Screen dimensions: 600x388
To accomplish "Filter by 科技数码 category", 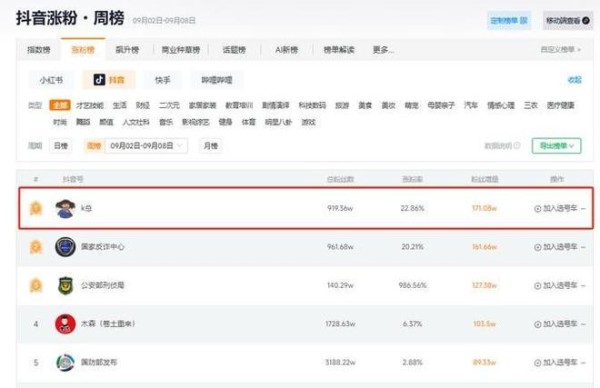I will pos(312,105).
